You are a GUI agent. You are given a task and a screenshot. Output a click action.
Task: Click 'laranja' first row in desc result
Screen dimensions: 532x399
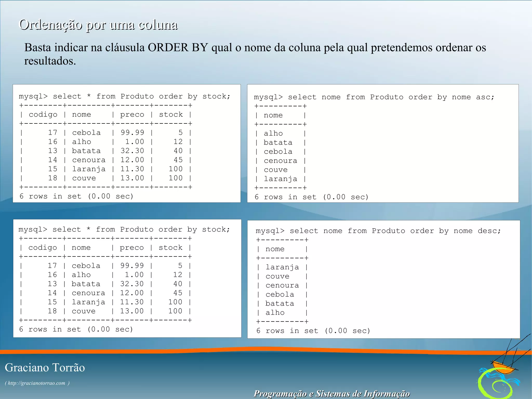(x=282, y=267)
